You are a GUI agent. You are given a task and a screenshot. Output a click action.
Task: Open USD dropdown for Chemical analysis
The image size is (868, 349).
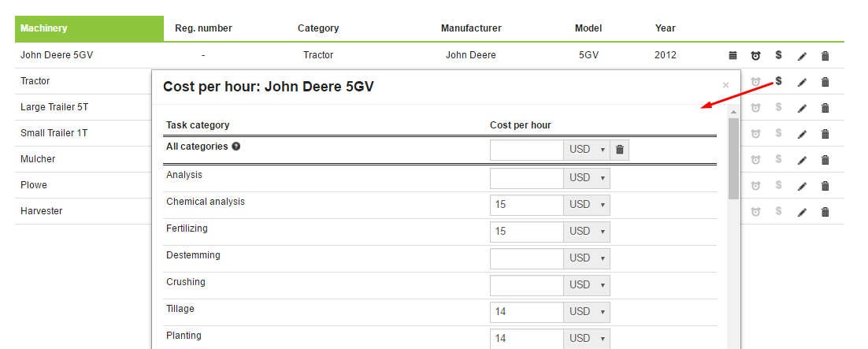587,205
